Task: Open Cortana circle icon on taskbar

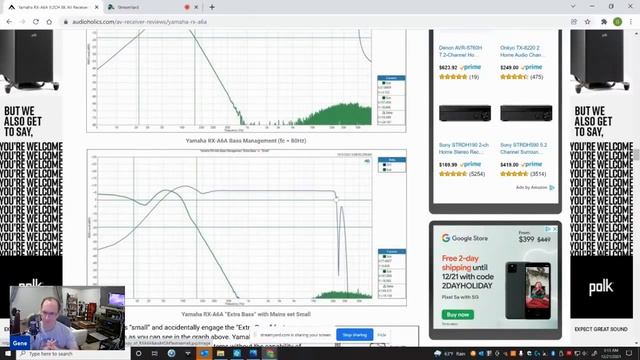Action: (138, 353)
